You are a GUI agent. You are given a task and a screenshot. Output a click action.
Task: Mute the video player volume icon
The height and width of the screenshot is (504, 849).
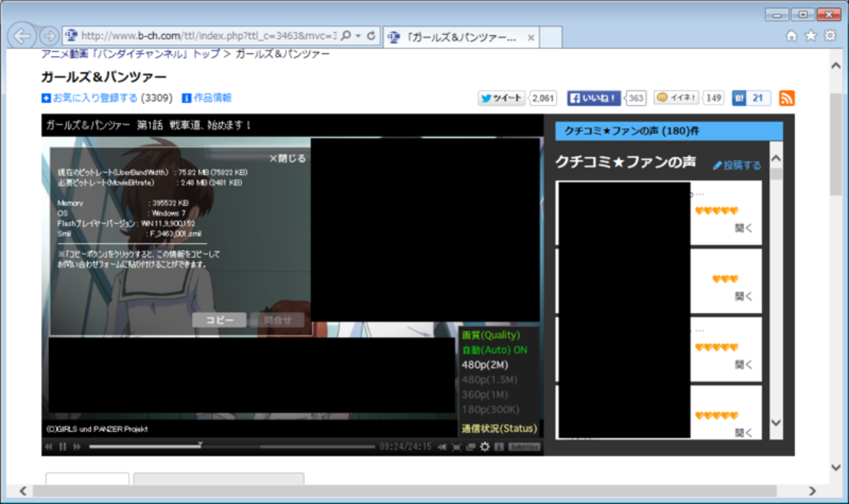coord(442,447)
